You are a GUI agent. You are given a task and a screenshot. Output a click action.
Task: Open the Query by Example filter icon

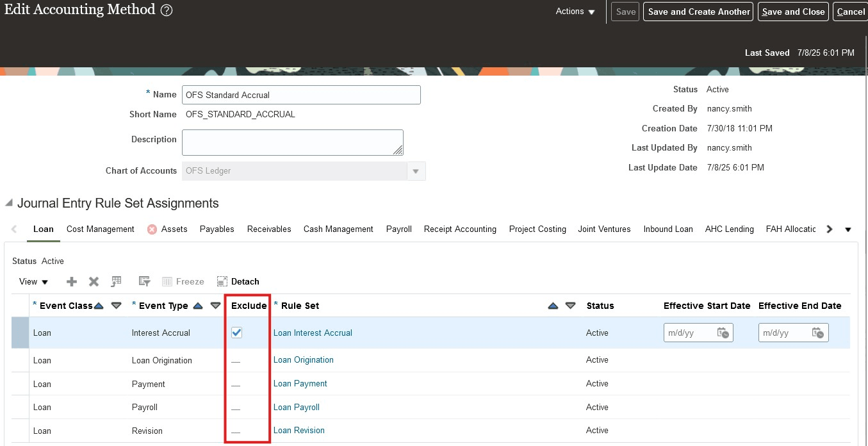144,281
